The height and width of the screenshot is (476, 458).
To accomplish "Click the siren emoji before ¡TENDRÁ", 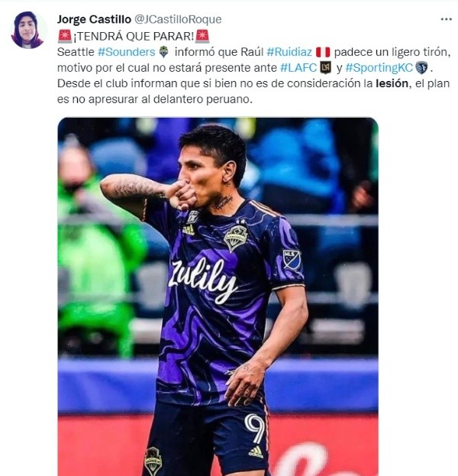I will point(65,36).
